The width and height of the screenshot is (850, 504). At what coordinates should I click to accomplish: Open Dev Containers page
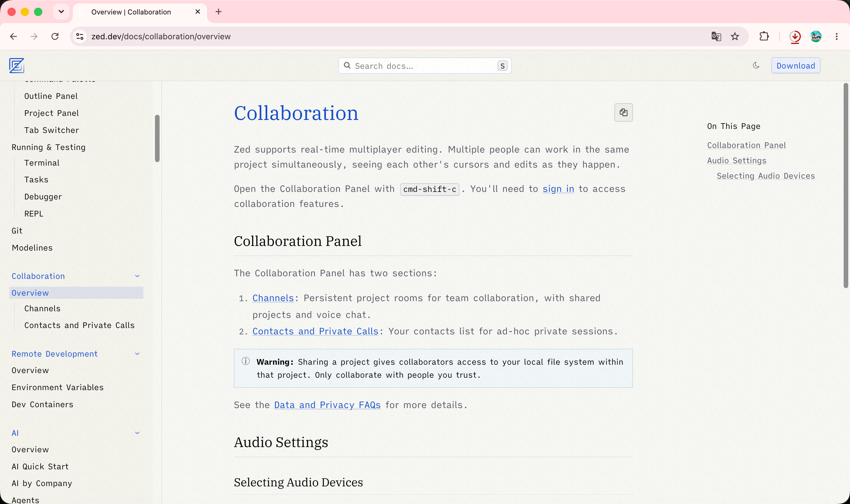click(42, 405)
